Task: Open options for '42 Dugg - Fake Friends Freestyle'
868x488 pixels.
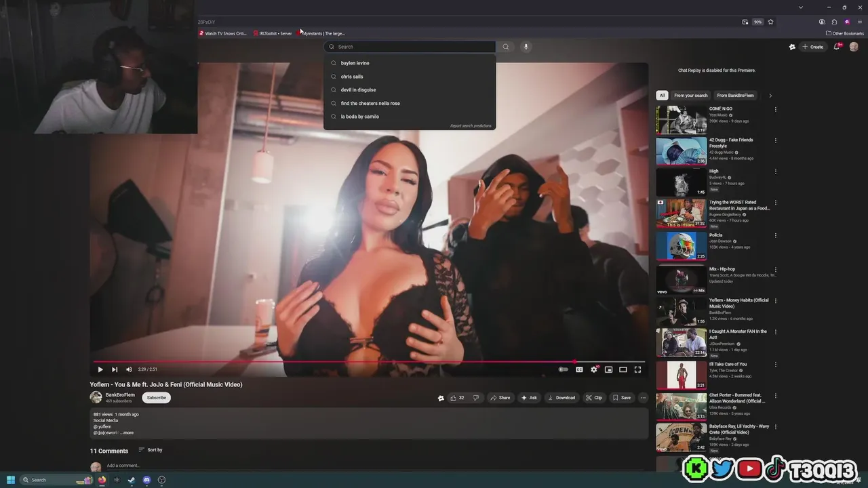Action: point(775,140)
